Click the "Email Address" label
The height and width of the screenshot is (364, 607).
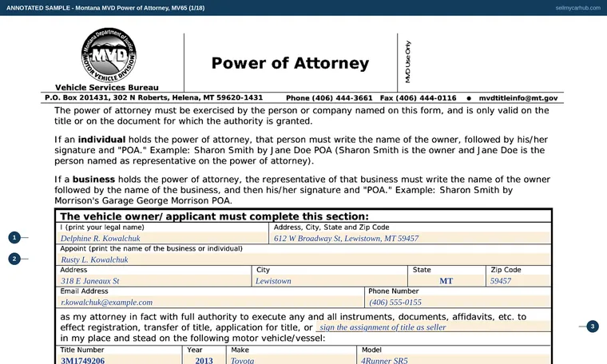coord(84,291)
